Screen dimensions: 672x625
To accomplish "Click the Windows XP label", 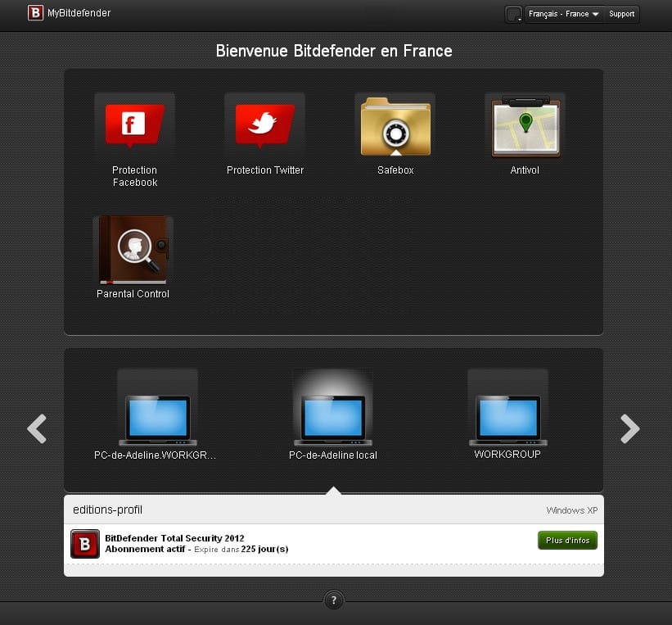I will coord(571,510).
